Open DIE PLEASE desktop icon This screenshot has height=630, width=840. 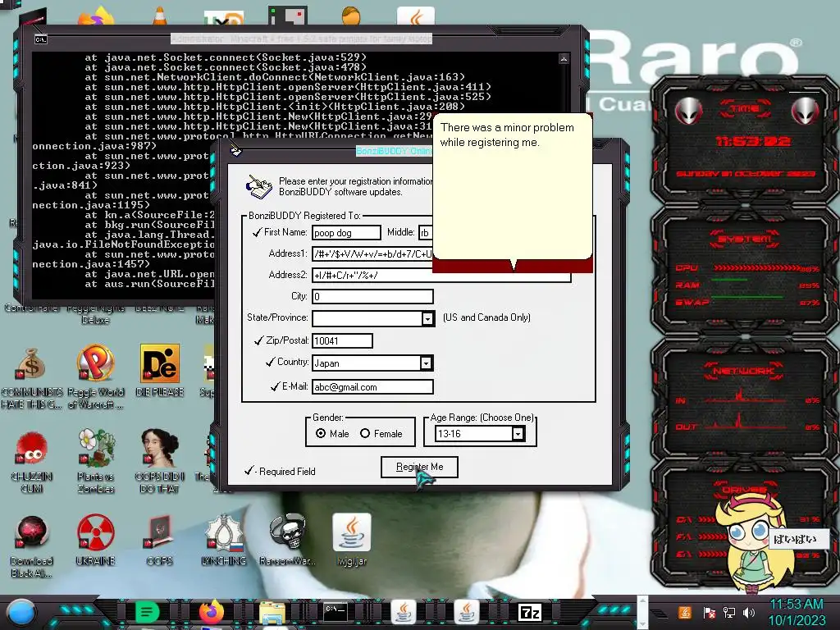click(x=160, y=371)
